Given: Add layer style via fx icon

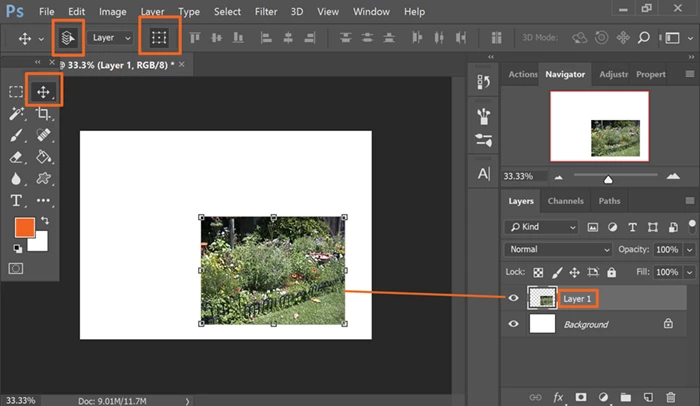Looking at the screenshot, I should 558,397.
